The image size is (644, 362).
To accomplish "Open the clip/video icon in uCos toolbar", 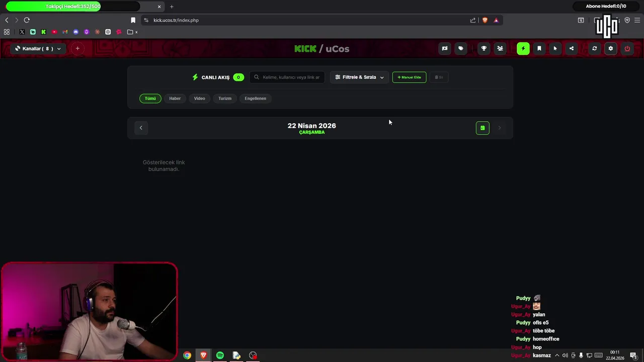I will point(445,49).
